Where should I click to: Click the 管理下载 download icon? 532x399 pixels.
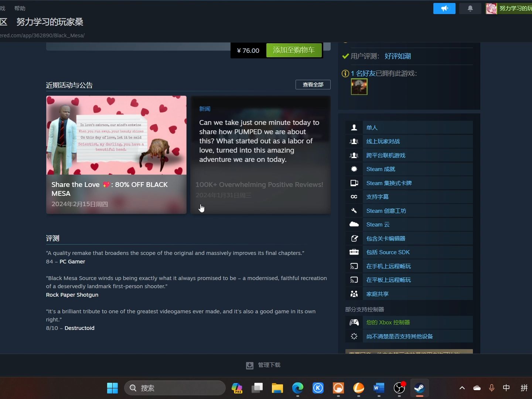click(x=250, y=365)
